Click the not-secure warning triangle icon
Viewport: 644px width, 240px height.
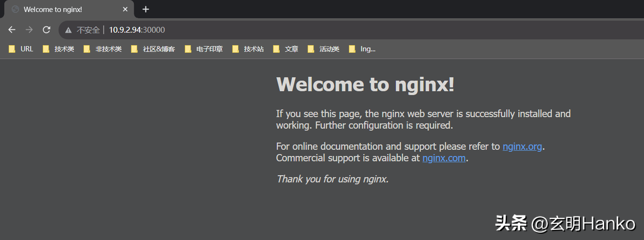[69, 30]
